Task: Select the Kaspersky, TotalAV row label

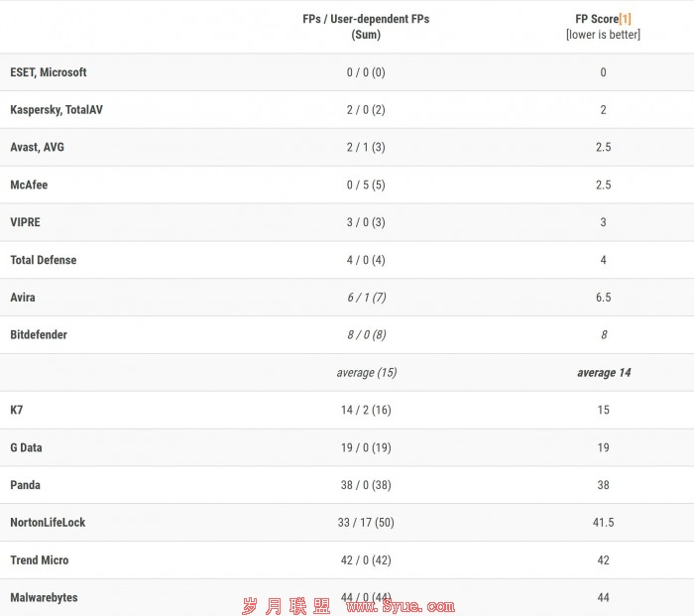Action: (x=57, y=110)
